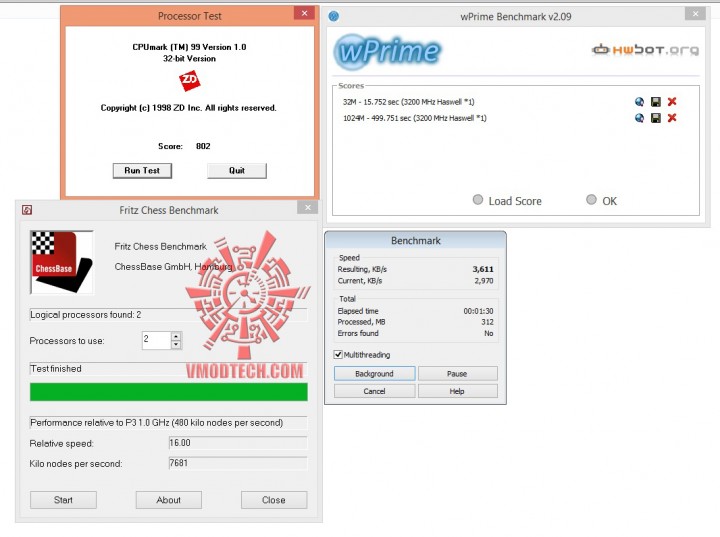This screenshot has height=537, width=720.
Task: Open the hwbot.org logo link
Action: [645, 49]
